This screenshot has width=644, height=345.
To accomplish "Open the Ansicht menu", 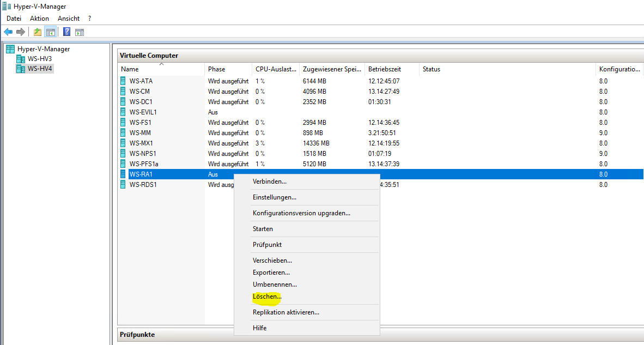I will pos(69,19).
